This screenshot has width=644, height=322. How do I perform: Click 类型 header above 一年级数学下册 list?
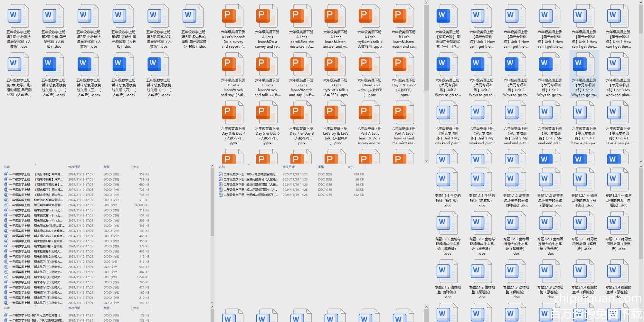click(107, 308)
